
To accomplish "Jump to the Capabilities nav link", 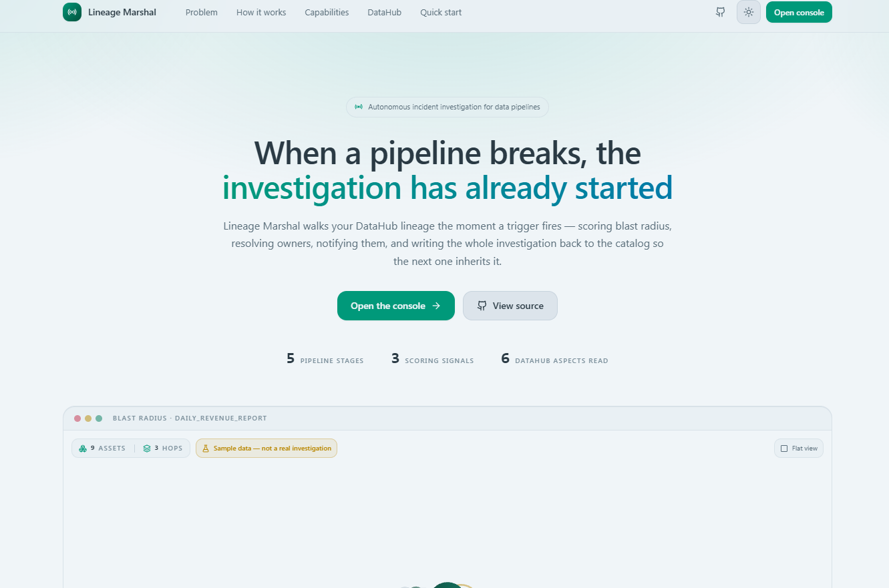I will 327,12.
